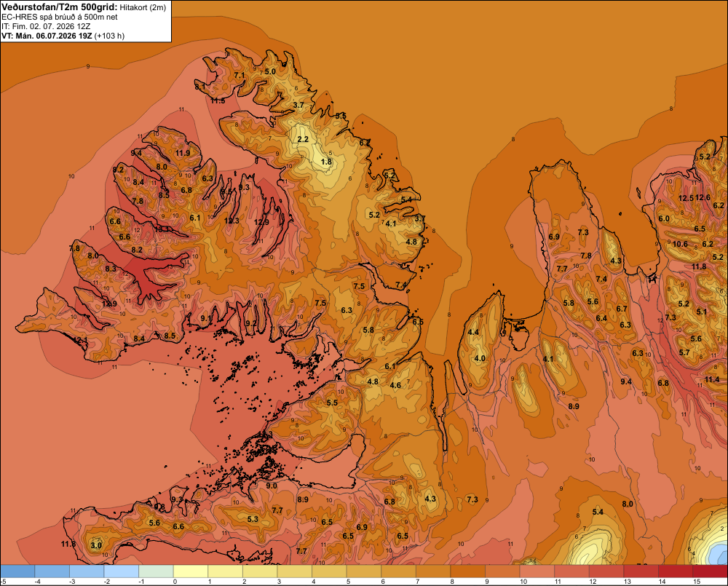The width and height of the screenshot is (728, 586).
Task: Click the 10.6 temperature label
Action: point(680,244)
